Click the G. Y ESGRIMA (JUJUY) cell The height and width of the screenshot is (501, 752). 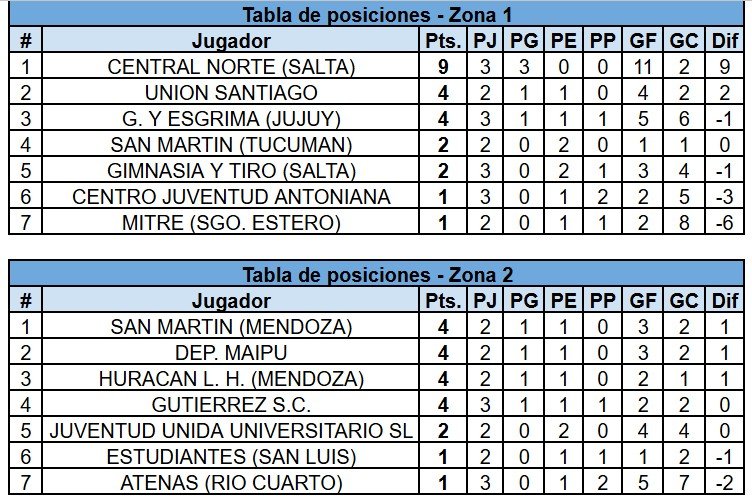click(231, 118)
